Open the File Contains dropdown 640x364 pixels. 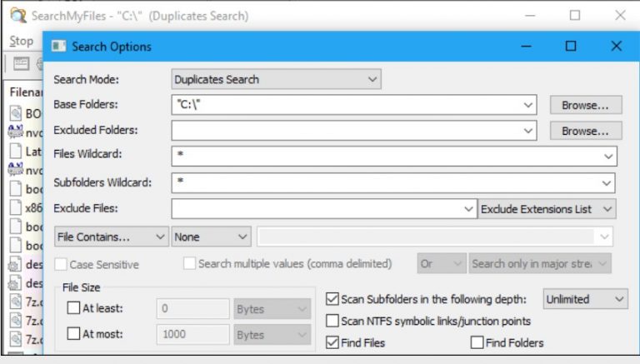112,237
